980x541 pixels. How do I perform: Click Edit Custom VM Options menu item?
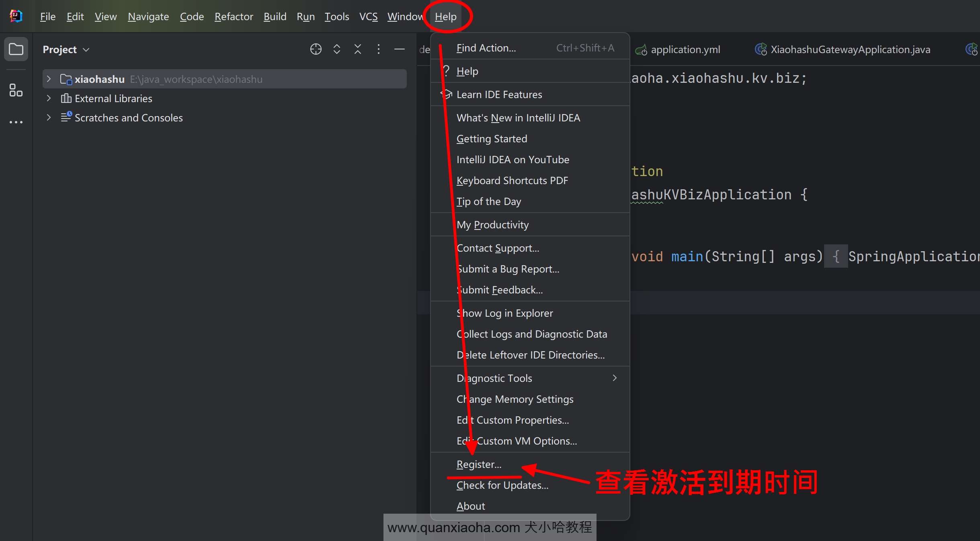[516, 441]
